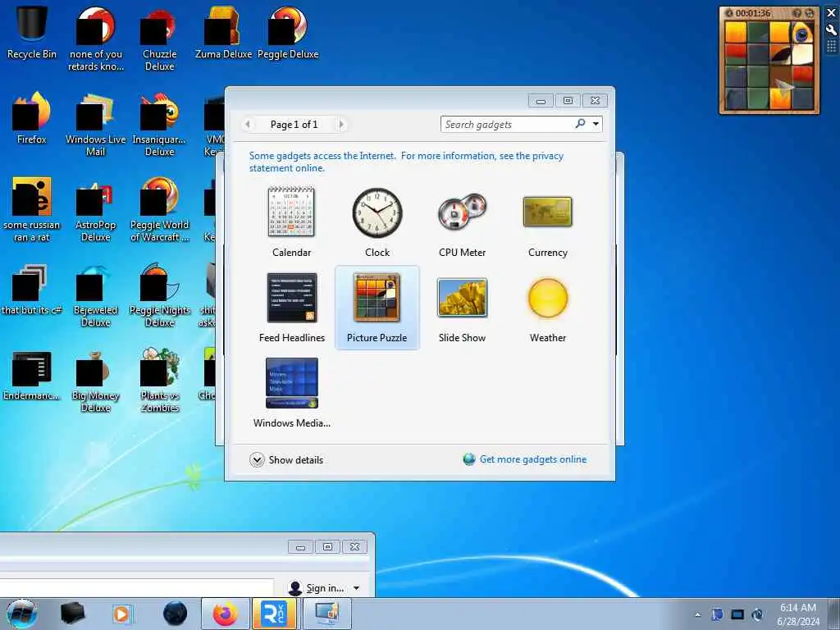Select the Windows Media Center gadget
The height and width of the screenshot is (630, 840).
pyautogui.click(x=291, y=392)
